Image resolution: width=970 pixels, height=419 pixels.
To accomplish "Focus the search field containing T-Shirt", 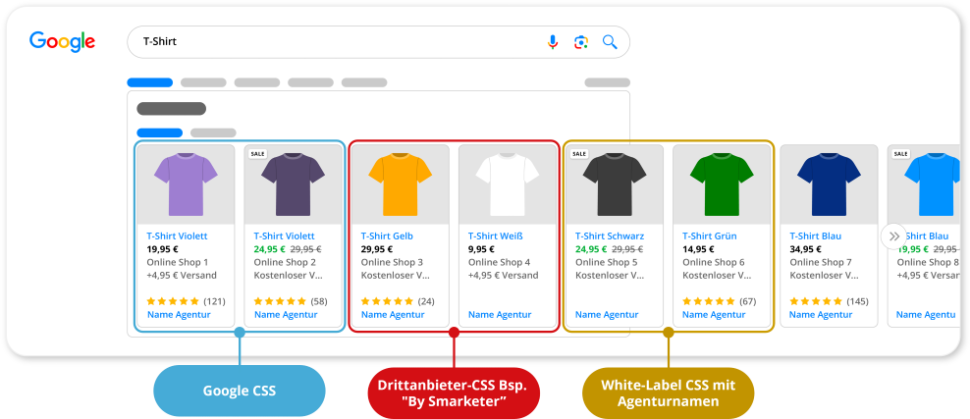I will click(378, 42).
